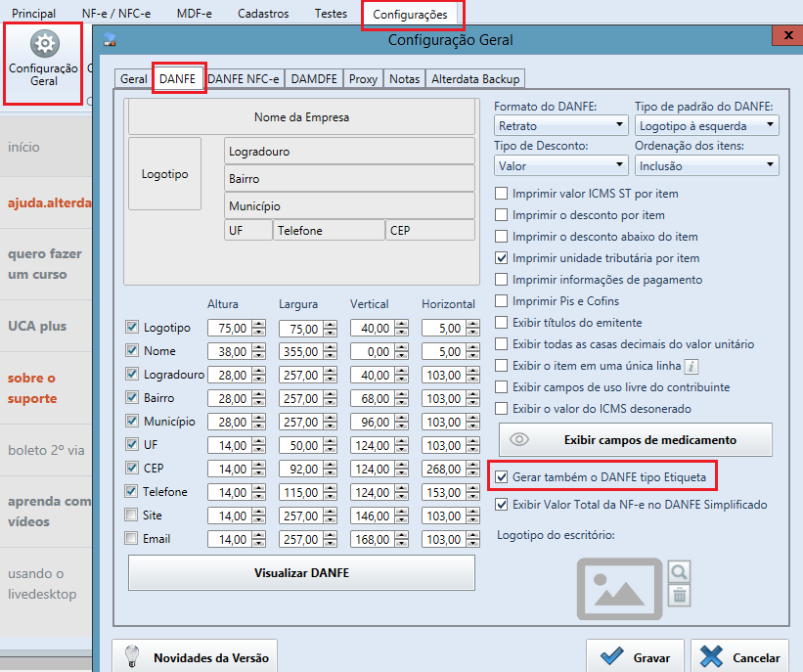This screenshot has width=803, height=672.
Task: Click stepper arrows for Logradouro Vertical
Action: coord(401,375)
